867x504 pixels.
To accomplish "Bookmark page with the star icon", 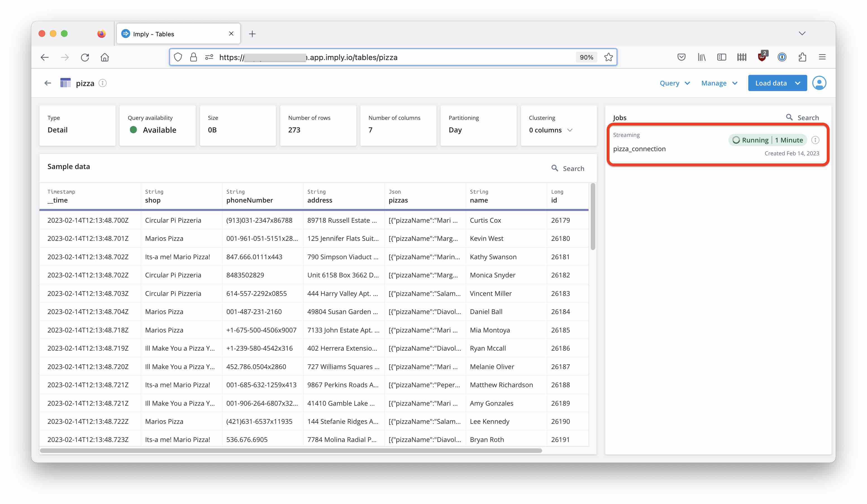I will (x=608, y=57).
